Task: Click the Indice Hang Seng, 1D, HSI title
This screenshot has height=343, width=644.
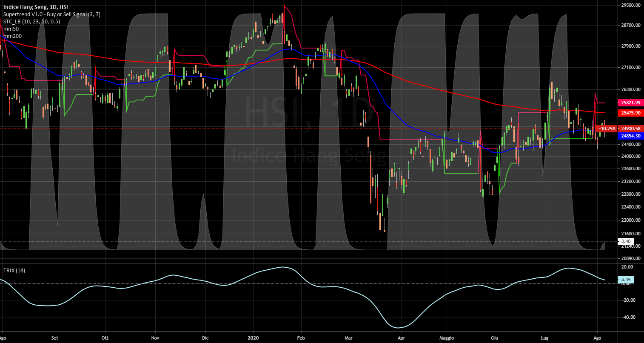Action: (x=36, y=7)
